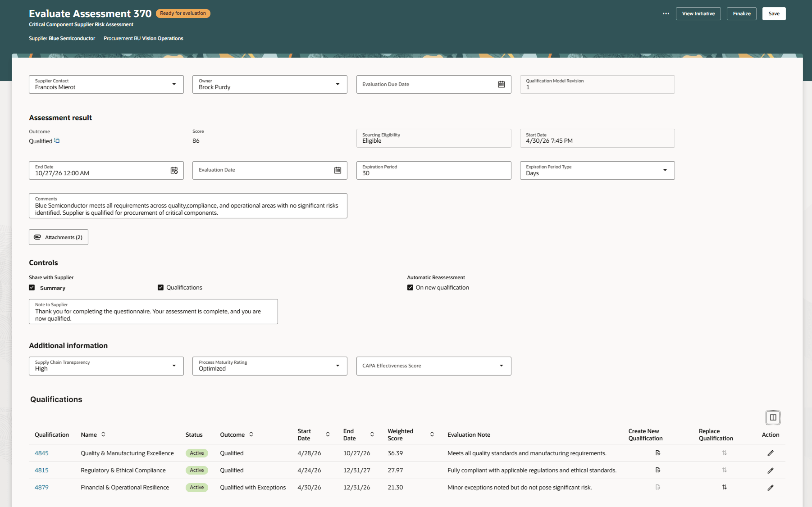812x507 pixels.
Task: Click Qualified with Exceptions outcome cell
Action: click(253, 487)
